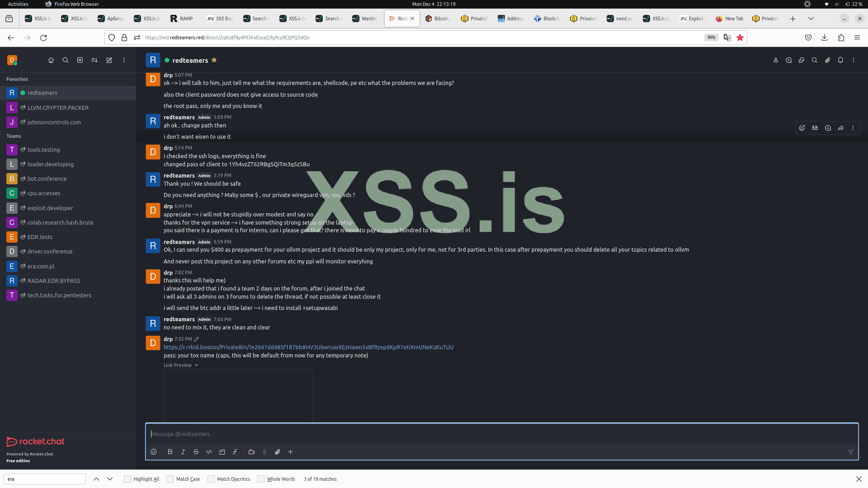Open the EDR.tests team channel

40,237
